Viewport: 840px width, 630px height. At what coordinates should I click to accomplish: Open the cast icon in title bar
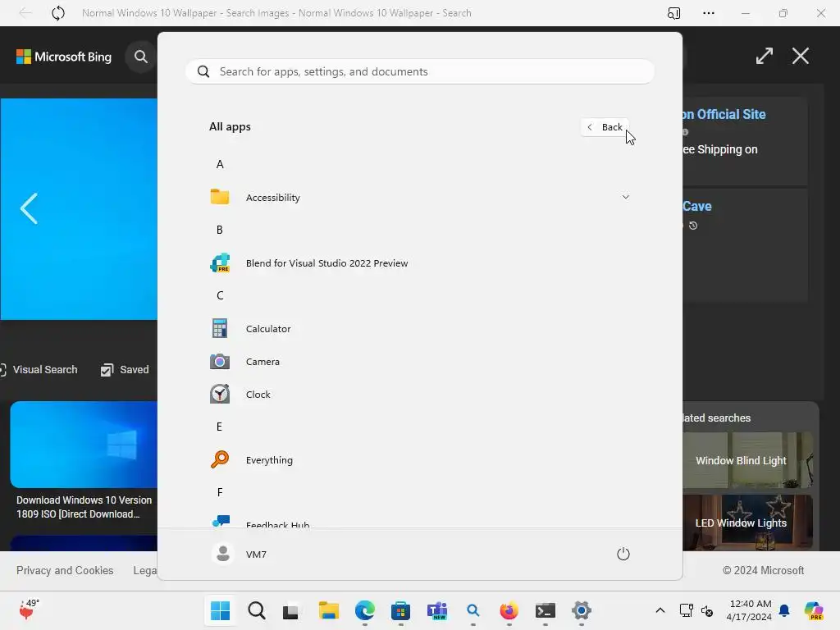[673, 13]
